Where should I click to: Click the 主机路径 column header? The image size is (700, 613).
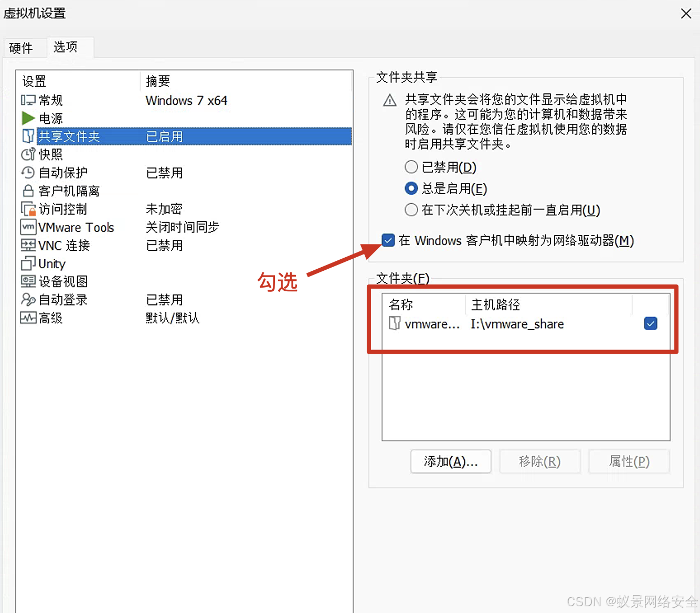click(x=549, y=304)
